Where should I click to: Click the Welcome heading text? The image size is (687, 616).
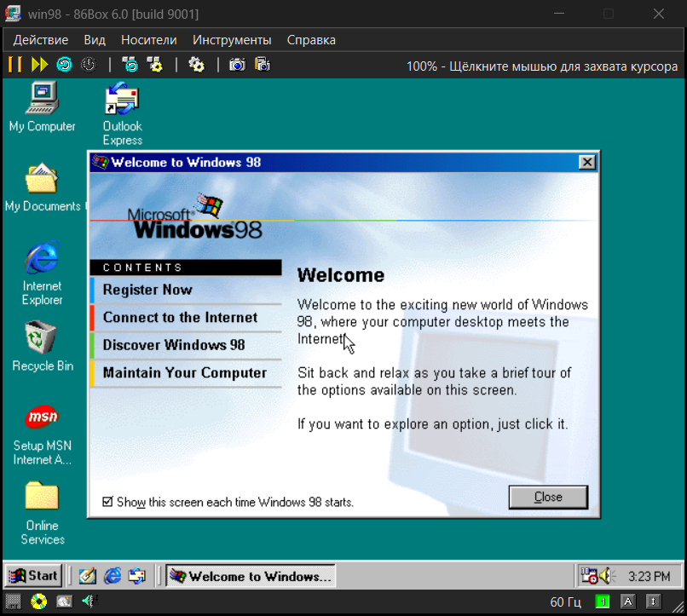[x=341, y=275]
